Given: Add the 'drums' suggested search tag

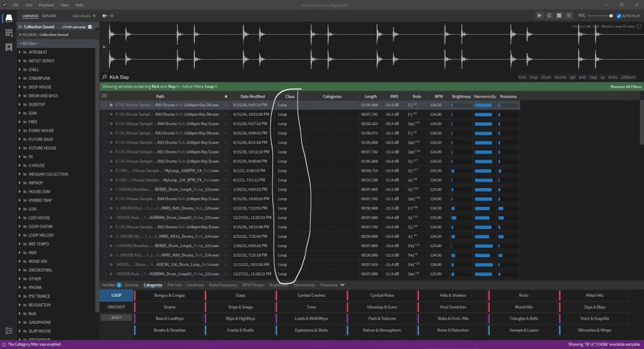Looking at the screenshot, I should coord(560,77).
